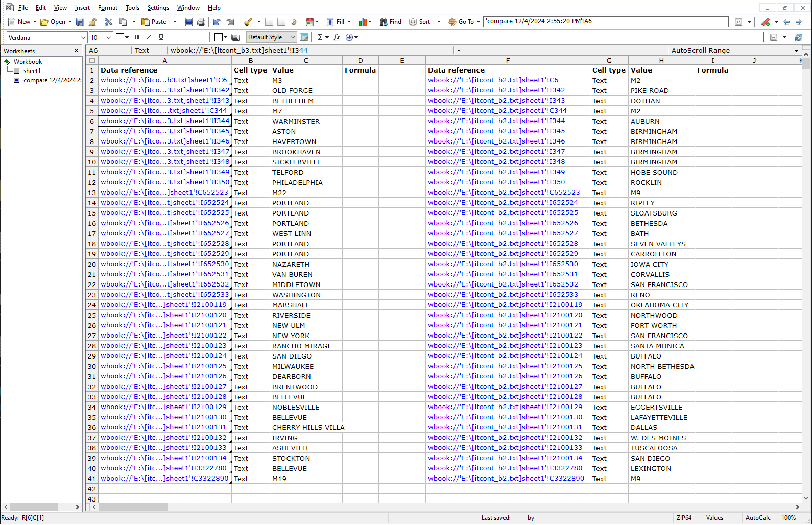Expand the AutoScroll Range dropdown arrow
The height and width of the screenshot is (525, 812).
click(x=796, y=51)
